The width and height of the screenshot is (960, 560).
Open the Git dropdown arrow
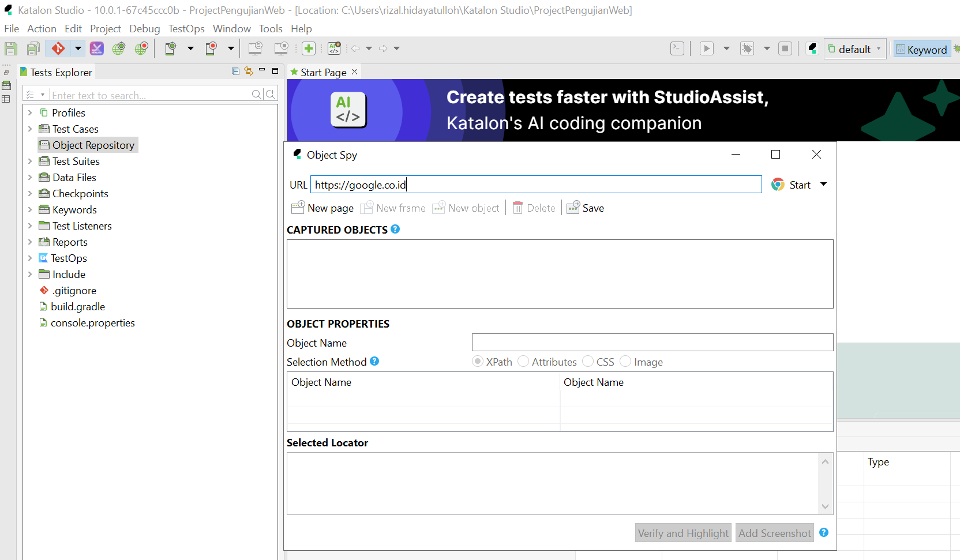point(78,48)
